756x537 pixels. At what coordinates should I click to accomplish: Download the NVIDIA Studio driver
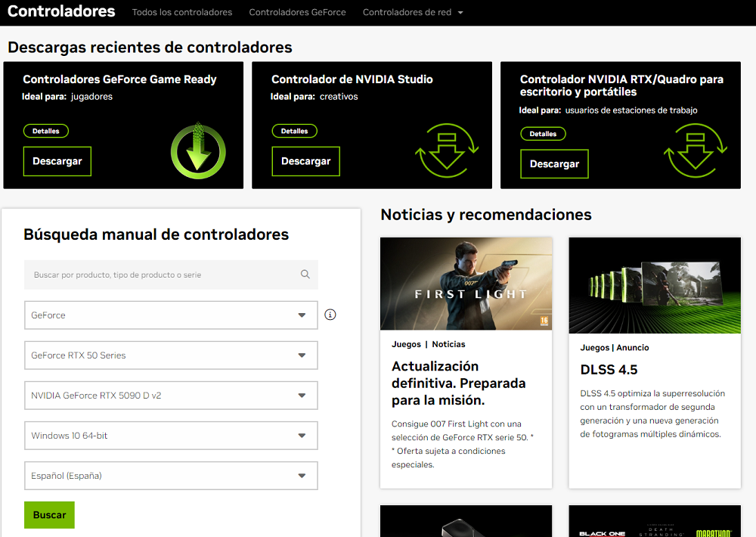tap(305, 161)
